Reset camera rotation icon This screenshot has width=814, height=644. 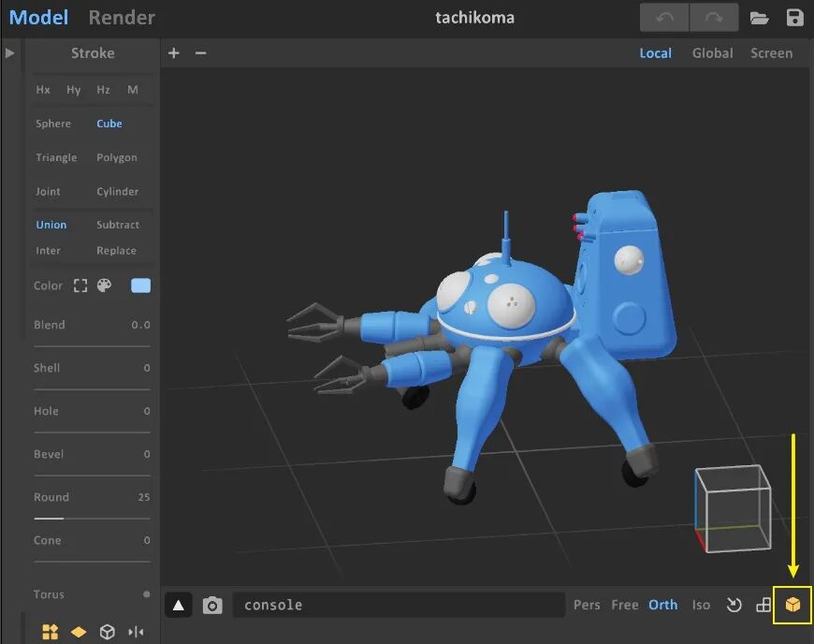[x=734, y=605]
